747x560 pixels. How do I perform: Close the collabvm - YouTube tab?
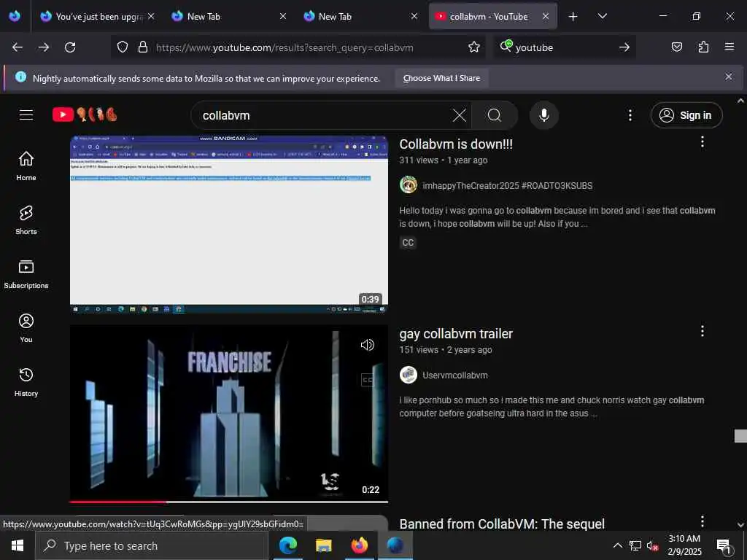(546, 16)
